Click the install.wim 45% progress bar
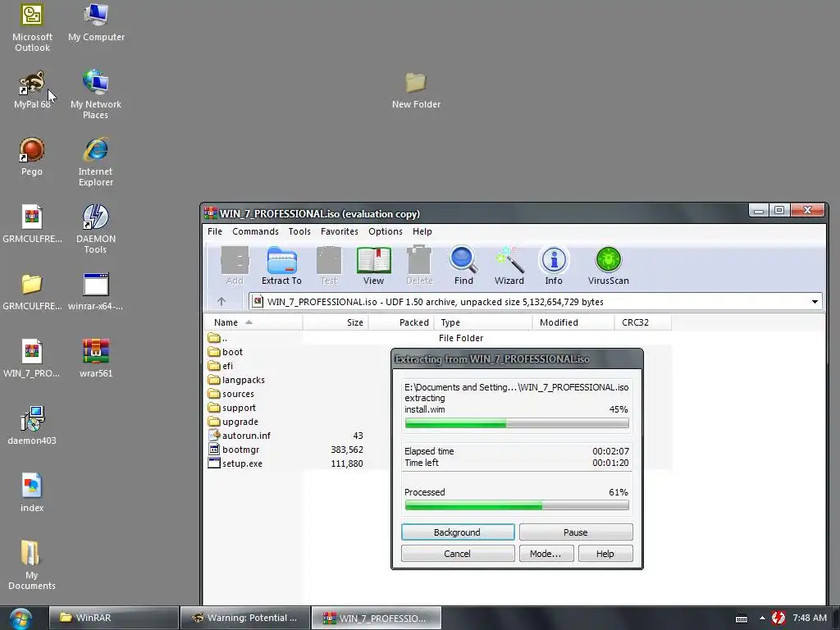840x630 pixels. click(517, 423)
